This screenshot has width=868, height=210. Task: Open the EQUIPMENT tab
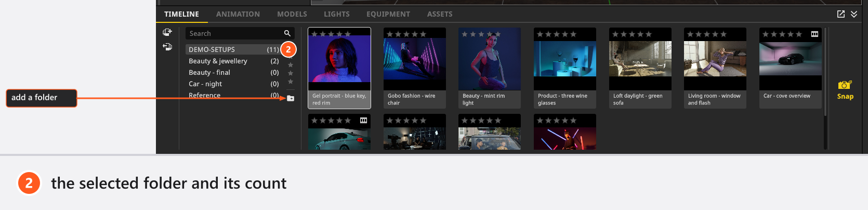388,14
